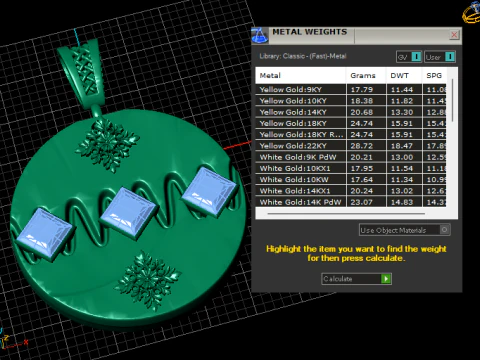
Task: Click the 17.95 grams value
Action: pyautogui.click(x=362, y=169)
